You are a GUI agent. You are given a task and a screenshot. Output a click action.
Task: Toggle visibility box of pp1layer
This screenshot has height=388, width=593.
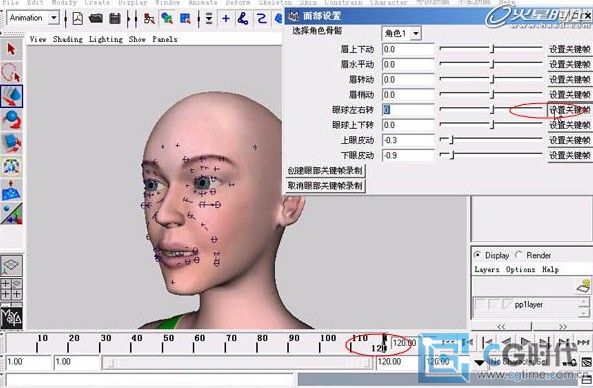[x=480, y=304]
